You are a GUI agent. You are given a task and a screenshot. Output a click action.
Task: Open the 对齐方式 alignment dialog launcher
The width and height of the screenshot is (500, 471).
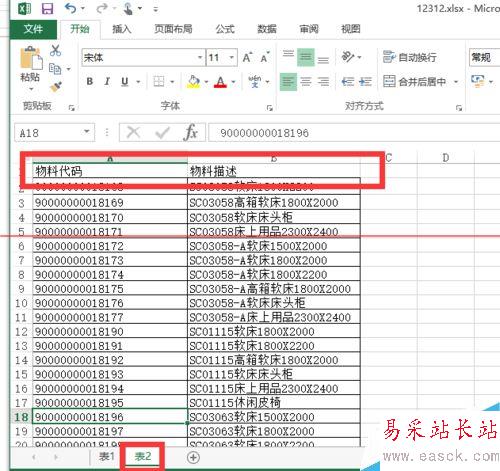pos(459,108)
